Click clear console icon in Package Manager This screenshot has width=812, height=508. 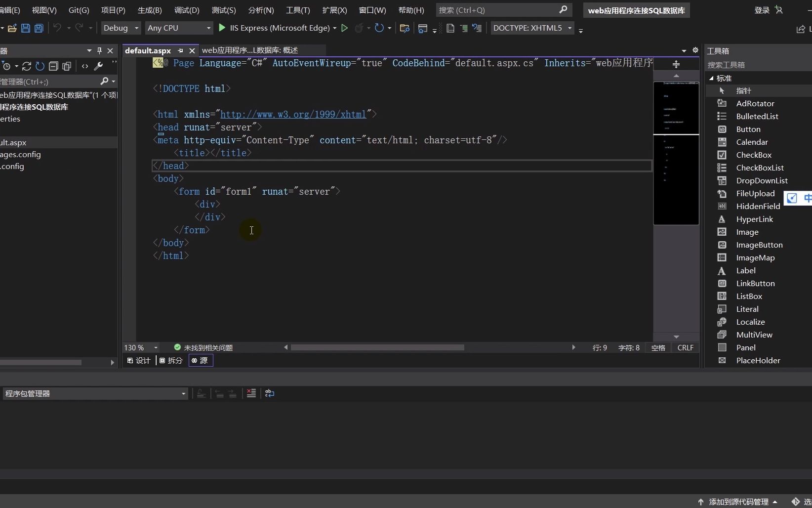(251, 393)
